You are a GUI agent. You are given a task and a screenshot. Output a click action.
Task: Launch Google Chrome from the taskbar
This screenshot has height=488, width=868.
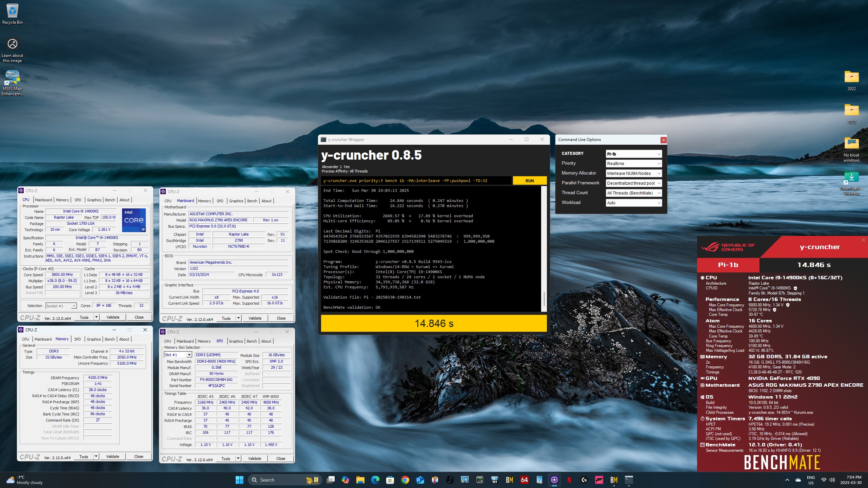click(405, 480)
